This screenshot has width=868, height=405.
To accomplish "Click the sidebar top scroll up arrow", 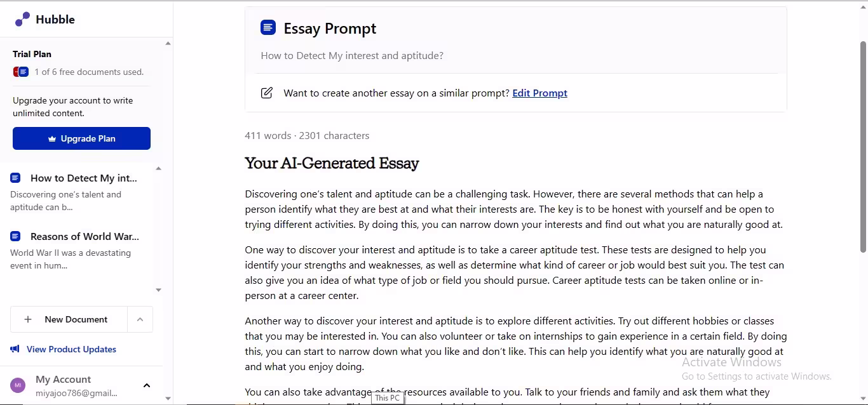I will [168, 44].
